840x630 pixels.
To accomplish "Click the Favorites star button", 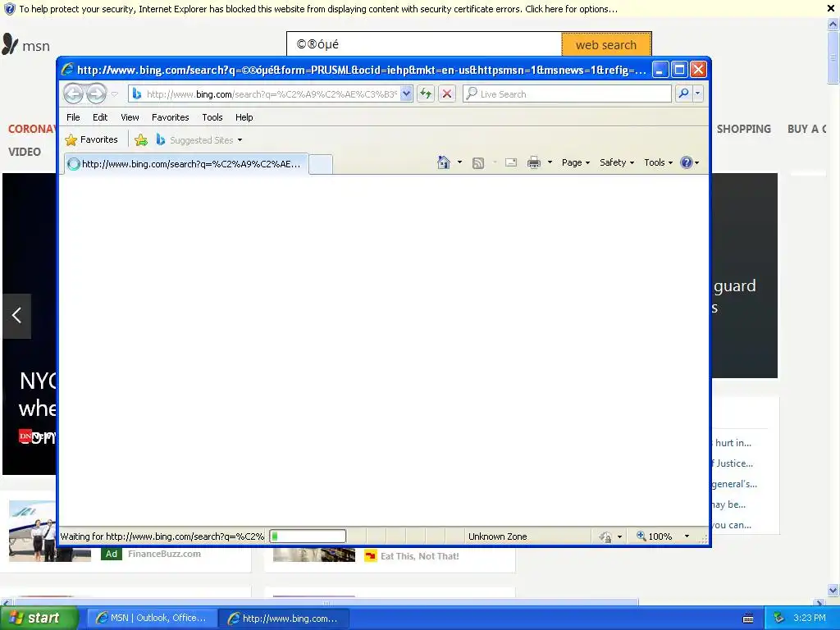I will 91,139.
